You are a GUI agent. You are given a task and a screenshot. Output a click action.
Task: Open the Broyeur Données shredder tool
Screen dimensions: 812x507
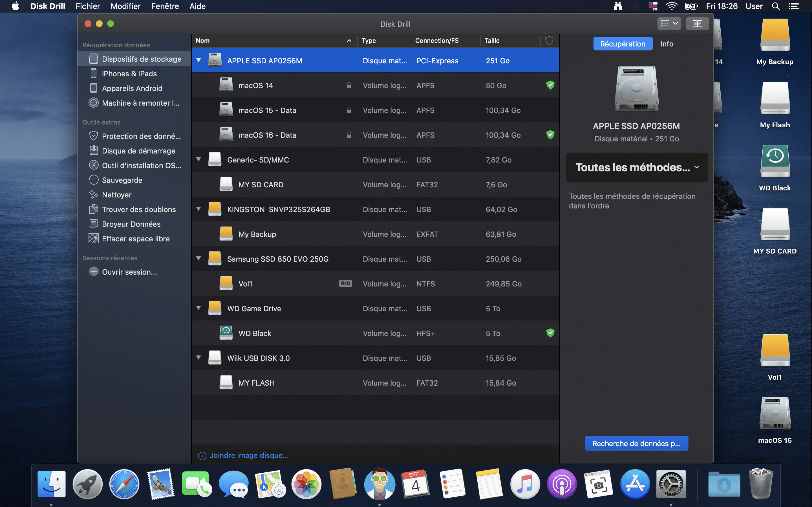[131, 224]
